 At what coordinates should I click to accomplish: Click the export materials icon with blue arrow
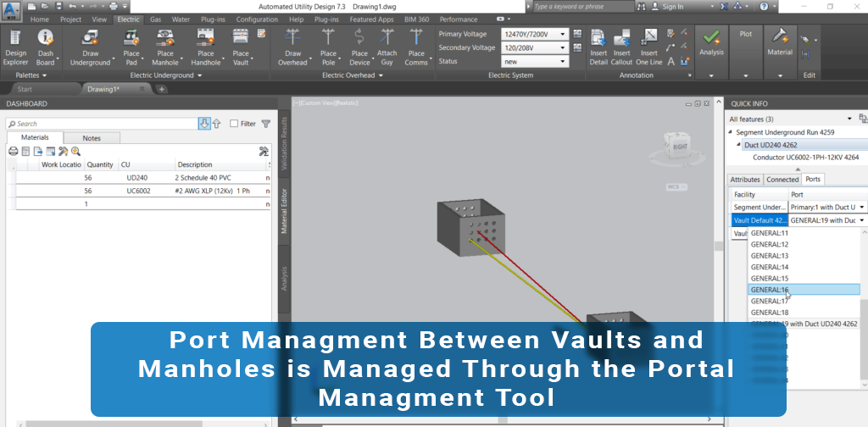(x=38, y=151)
